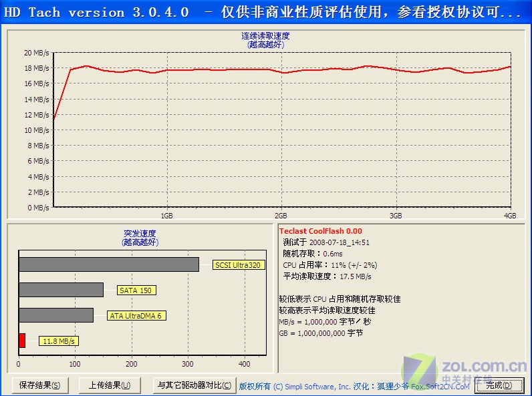Click the Teclast CoolFlash 0.00 title
This screenshot has width=532, height=396.
click(x=321, y=231)
